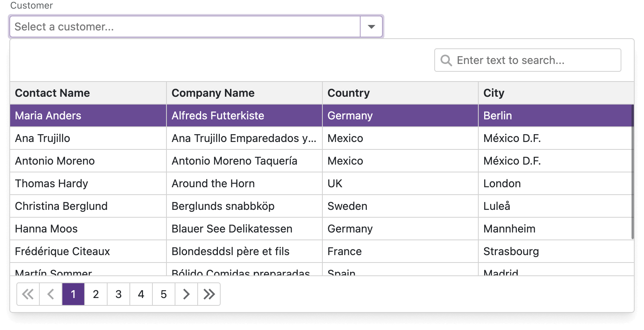Sort by Contact Name column header
Screen dimensions: 644x330
[x=52, y=93]
